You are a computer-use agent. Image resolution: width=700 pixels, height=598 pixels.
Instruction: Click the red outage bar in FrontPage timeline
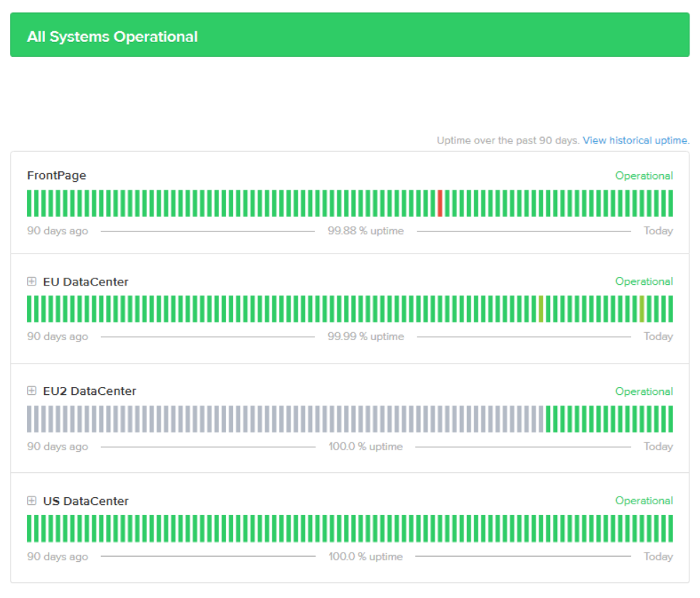pos(440,203)
